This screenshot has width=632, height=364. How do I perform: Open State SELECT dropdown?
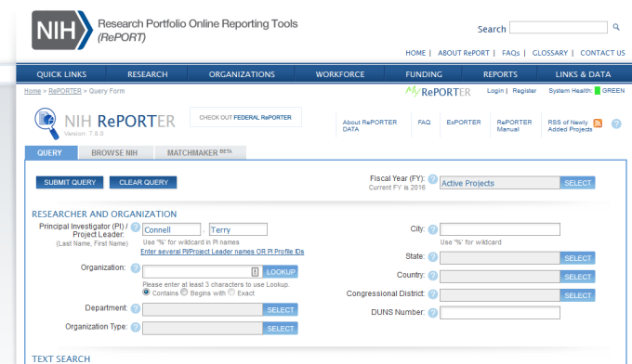tap(577, 258)
